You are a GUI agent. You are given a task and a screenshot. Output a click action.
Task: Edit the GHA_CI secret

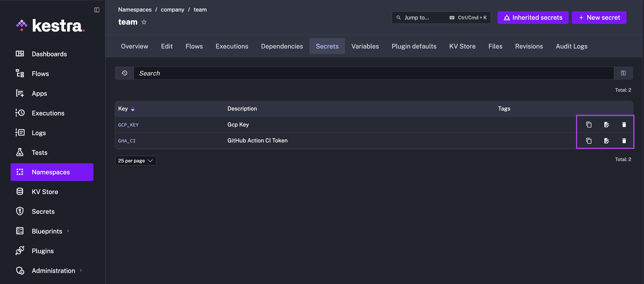click(x=606, y=141)
